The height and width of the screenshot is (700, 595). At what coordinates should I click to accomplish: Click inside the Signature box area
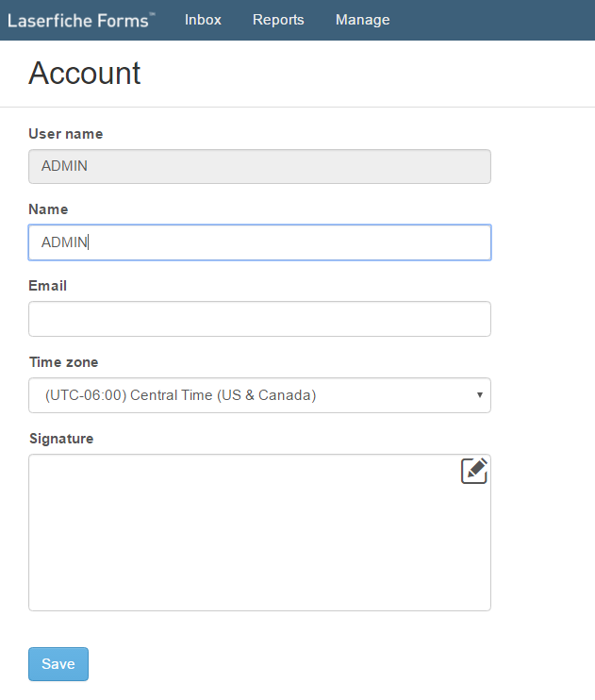tap(260, 533)
